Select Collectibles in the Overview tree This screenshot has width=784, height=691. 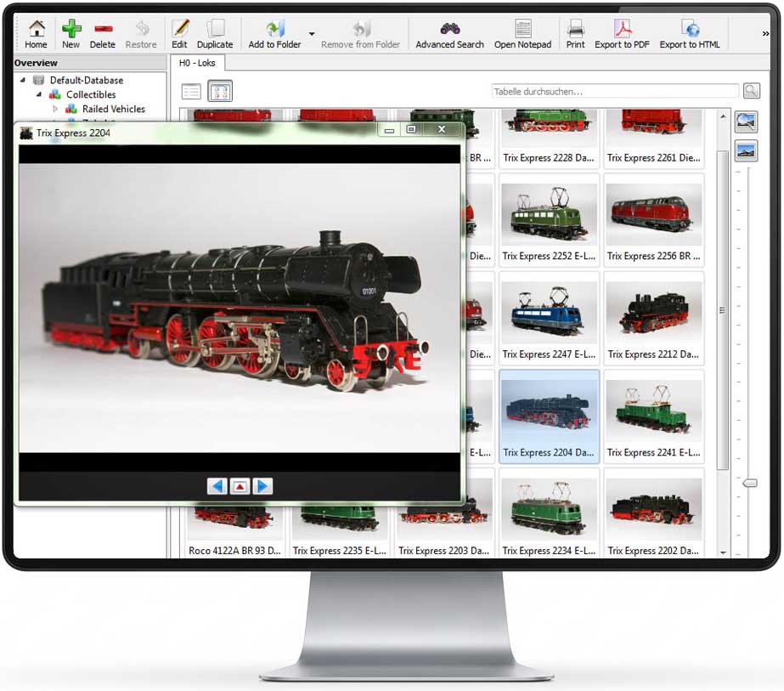[x=91, y=94]
